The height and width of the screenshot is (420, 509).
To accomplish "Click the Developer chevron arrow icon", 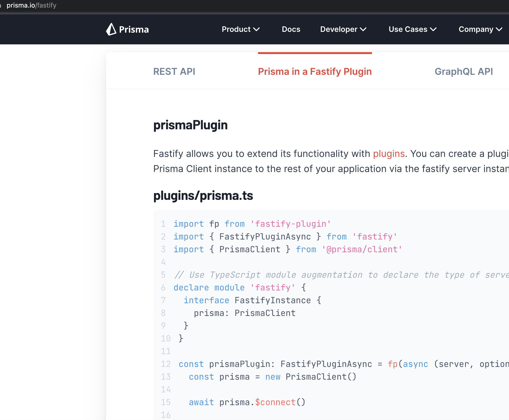I will pos(363,29).
